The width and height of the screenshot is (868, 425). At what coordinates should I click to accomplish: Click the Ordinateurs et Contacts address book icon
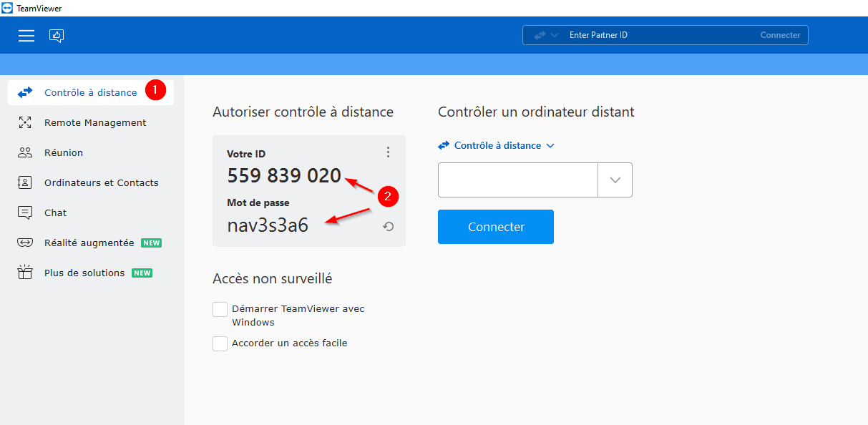(x=25, y=182)
